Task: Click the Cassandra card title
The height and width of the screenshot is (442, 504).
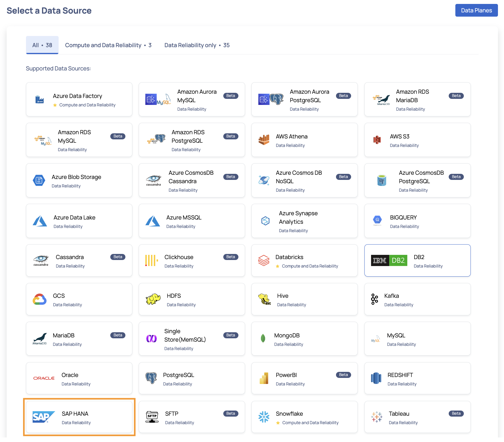Action: pos(70,257)
